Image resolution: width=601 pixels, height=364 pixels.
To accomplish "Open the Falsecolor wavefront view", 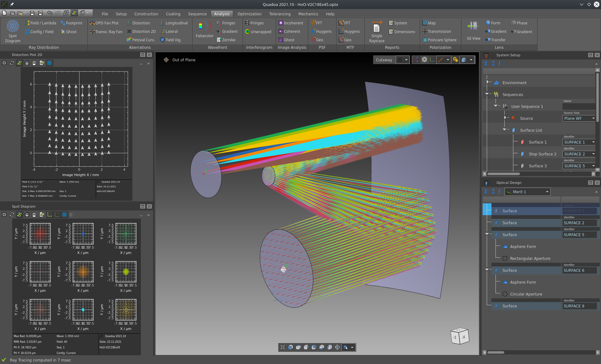I will tap(204, 29).
